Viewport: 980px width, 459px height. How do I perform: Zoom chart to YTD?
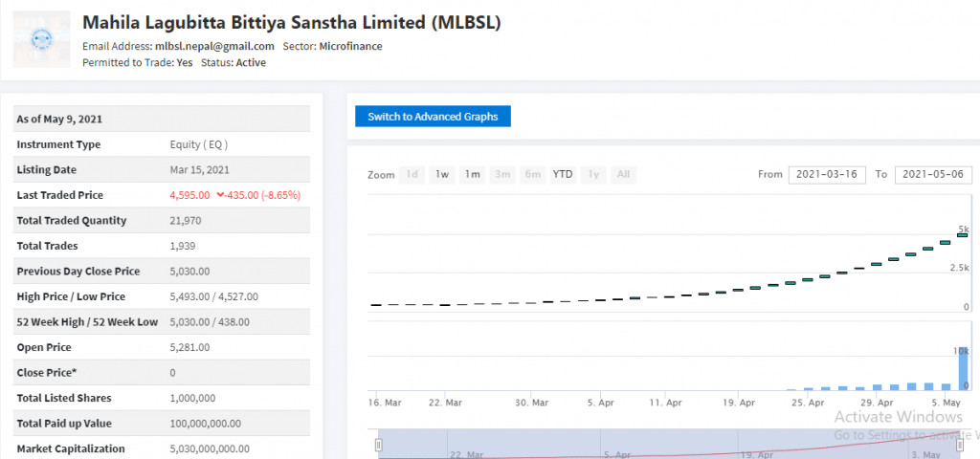[x=563, y=174]
